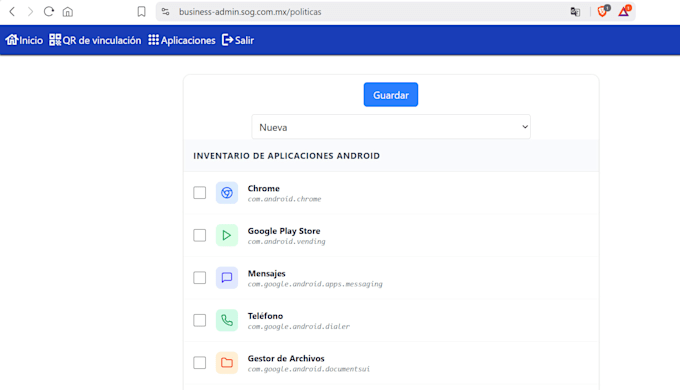The image size is (680, 390).
Task: Enable the Gestor de Archivos checkbox
Action: (199, 363)
